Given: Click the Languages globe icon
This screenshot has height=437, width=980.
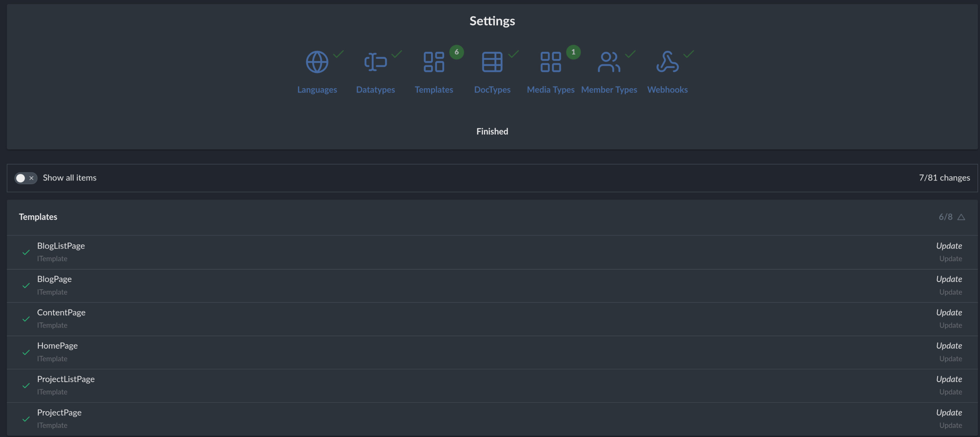Looking at the screenshot, I should click(317, 62).
